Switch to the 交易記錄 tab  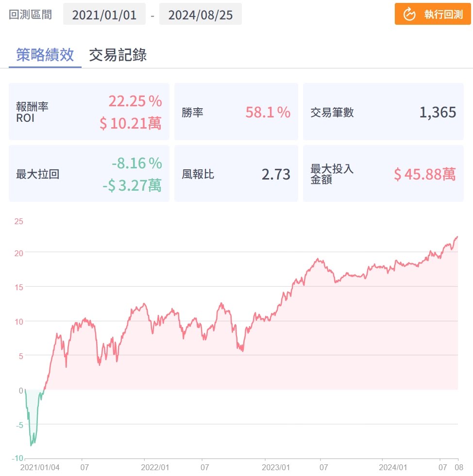click(x=118, y=55)
